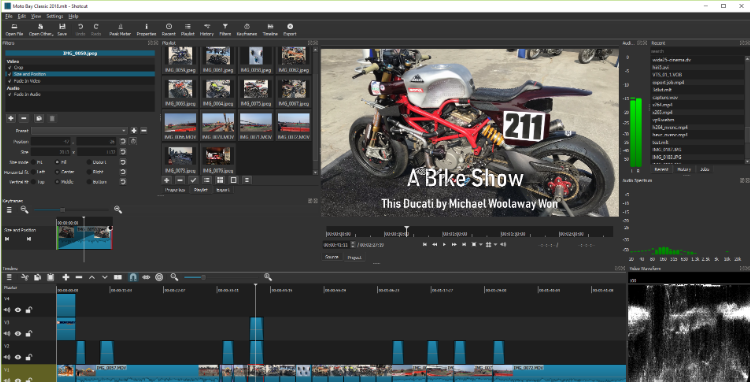Save a new preset with plus next to Preset
750x382 pixels.
[134, 131]
